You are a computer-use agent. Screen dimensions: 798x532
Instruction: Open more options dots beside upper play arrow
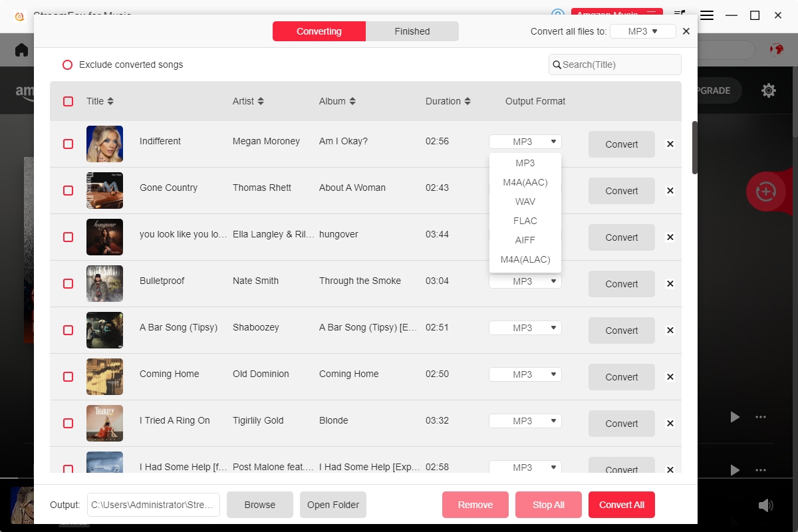click(x=761, y=417)
